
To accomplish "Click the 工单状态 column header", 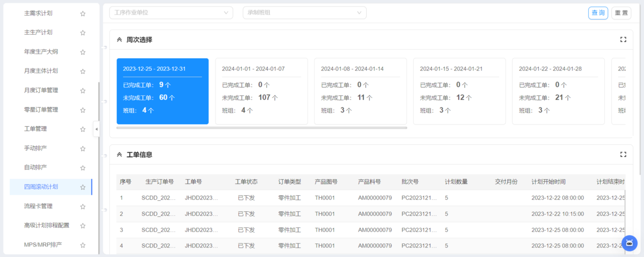I will pyautogui.click(x=247, y=182).
